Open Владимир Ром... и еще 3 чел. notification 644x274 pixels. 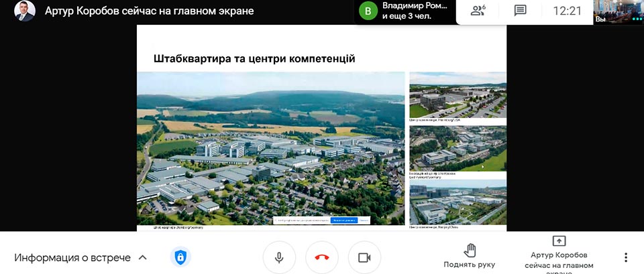coord(405,11)
